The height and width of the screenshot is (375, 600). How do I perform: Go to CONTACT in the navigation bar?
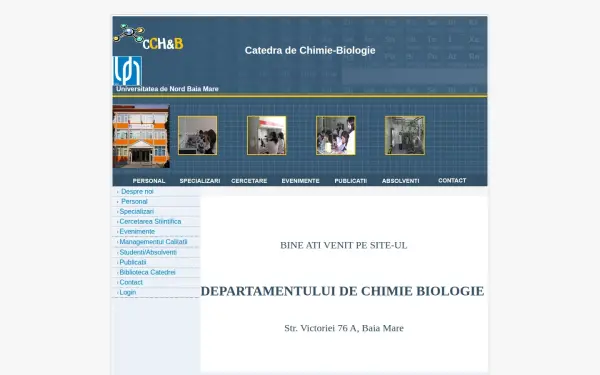(x=452, y=180)
